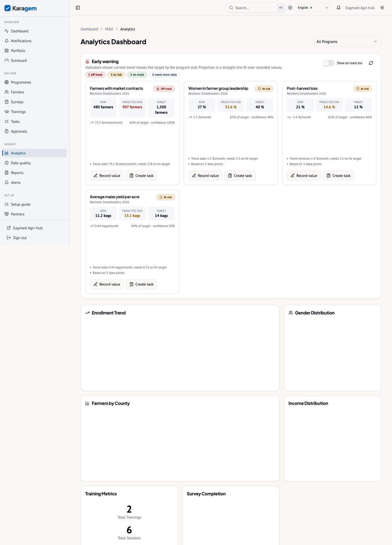Open notifications bell in top bar
The width and height of the screenshot is (392, 545).
pos(338,8)
